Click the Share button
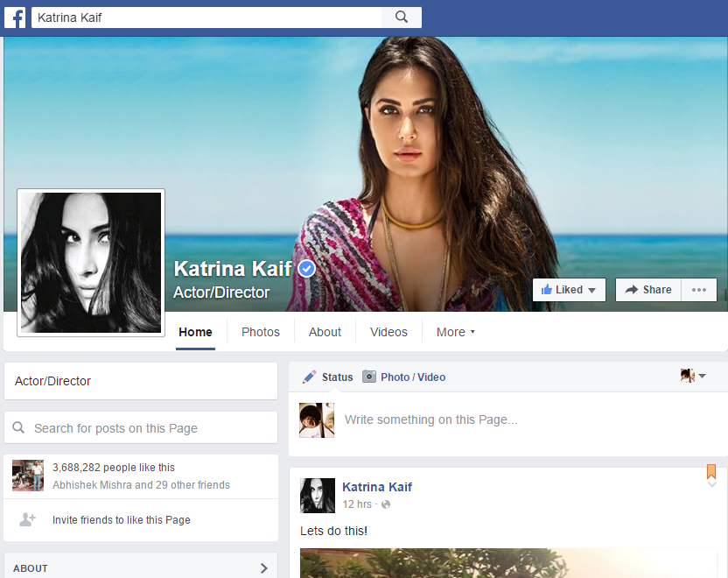The width and height of the screenshot is (728, 578). tap(648, 290)
